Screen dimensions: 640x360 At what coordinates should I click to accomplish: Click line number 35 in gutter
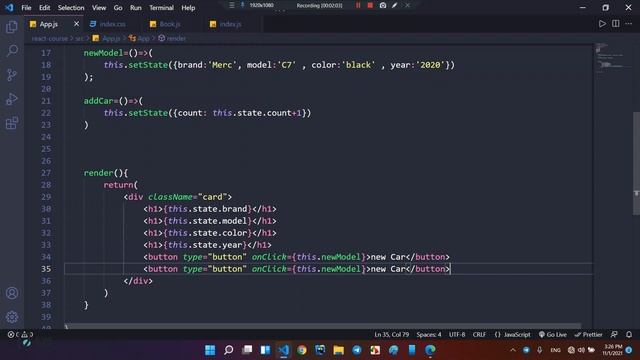(46, 269)
